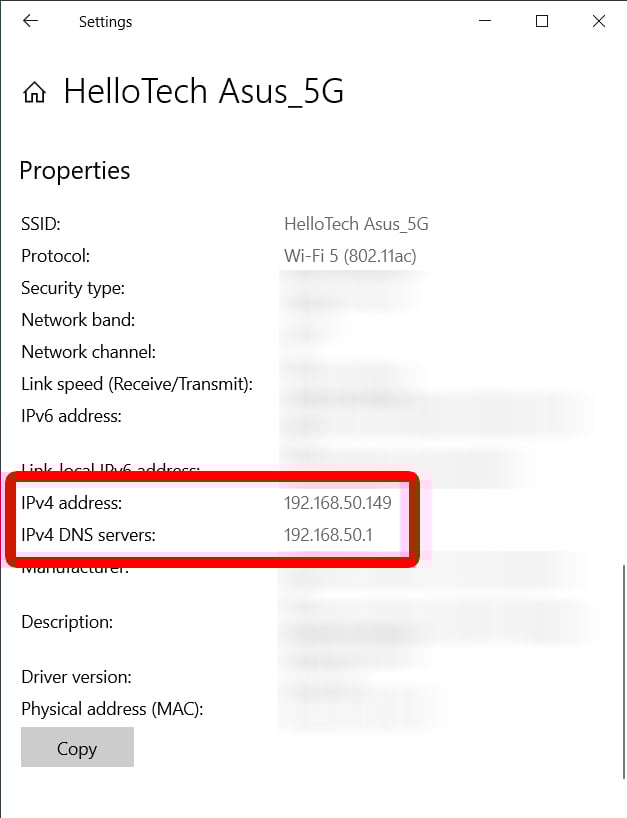Click the SSID value HelloTech Asus_5G
627x818 pixels.
tap(356, 224)
